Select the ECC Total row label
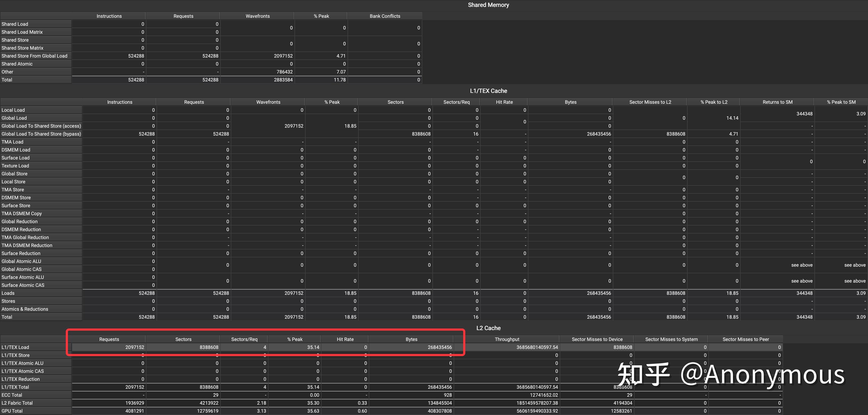 [x=12, y=395]
